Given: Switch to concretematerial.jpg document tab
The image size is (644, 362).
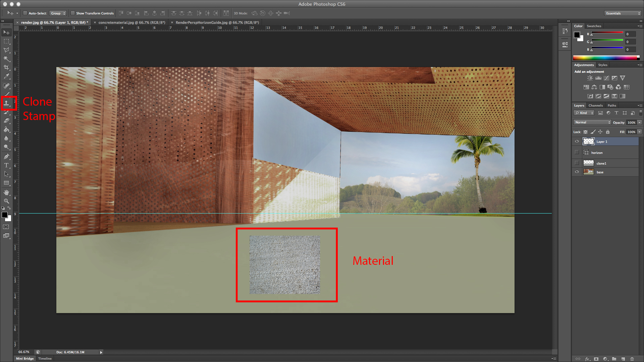Looking at the screenshot, I should 132,22.
